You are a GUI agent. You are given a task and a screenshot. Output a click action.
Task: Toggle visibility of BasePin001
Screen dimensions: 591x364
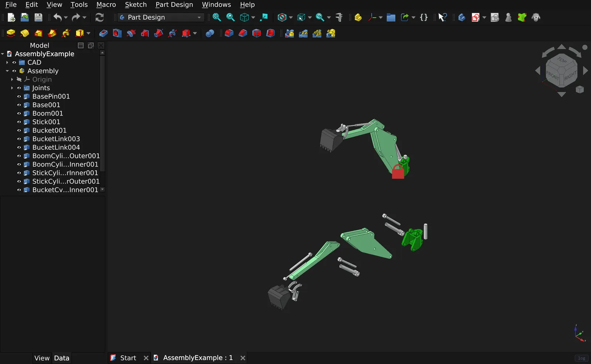point(19,96)
